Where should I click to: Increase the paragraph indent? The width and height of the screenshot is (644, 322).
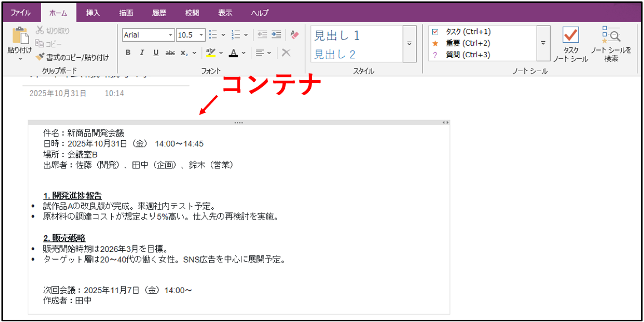276,34
